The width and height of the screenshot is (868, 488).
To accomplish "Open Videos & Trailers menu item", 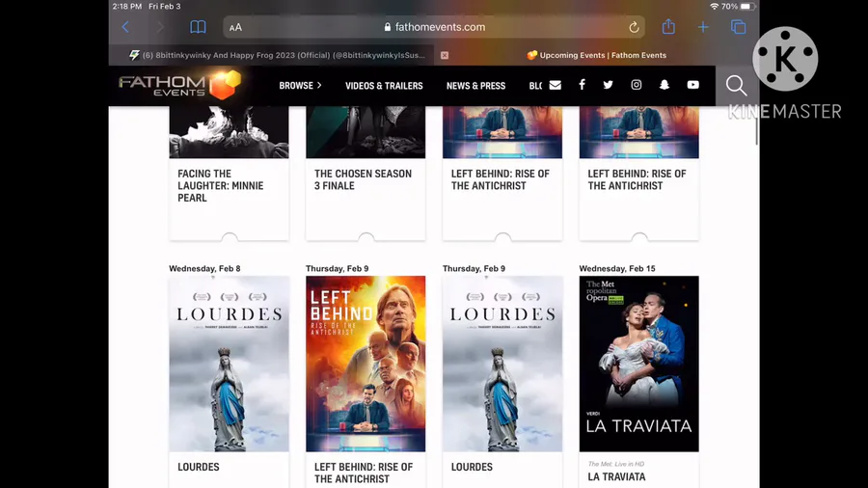I will pyautogui.click(x=384, y=86).
